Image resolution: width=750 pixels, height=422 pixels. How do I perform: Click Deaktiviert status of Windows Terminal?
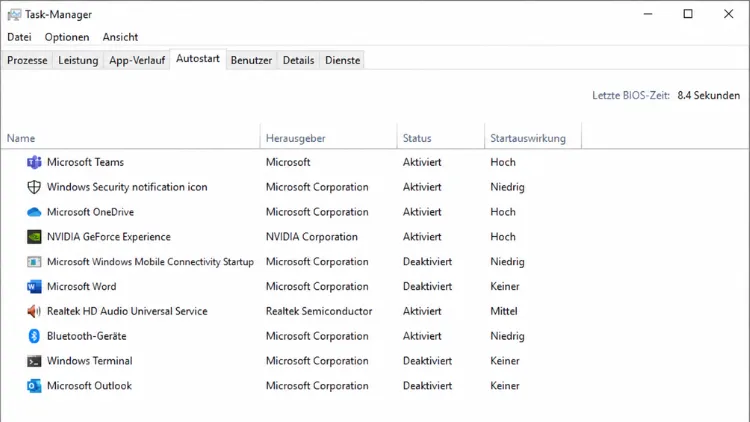[427, 361]
